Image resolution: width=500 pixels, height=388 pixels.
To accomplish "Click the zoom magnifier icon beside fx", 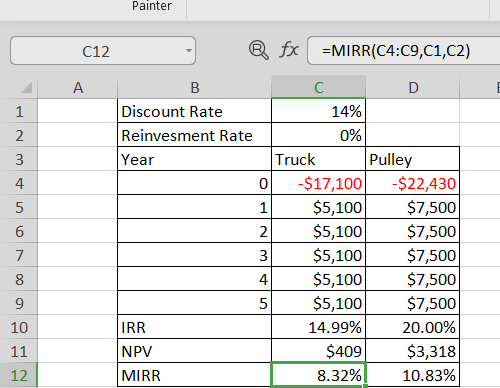I will tap(259, 50).
